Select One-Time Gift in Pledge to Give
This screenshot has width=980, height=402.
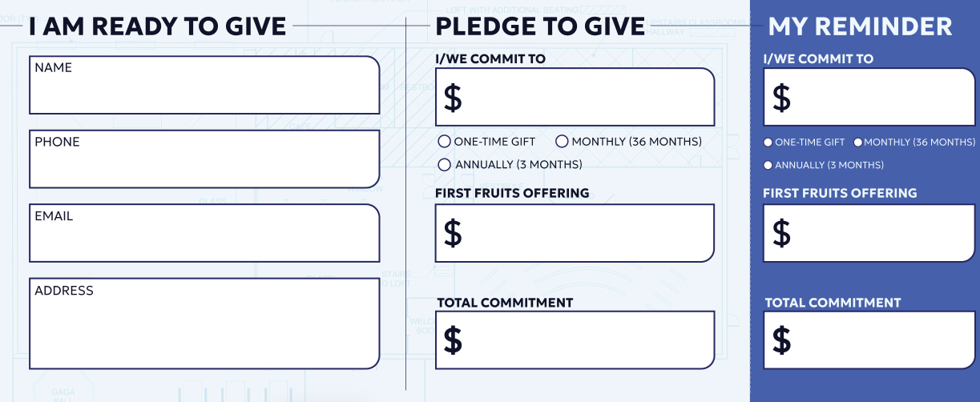click(x=445, y=142)
